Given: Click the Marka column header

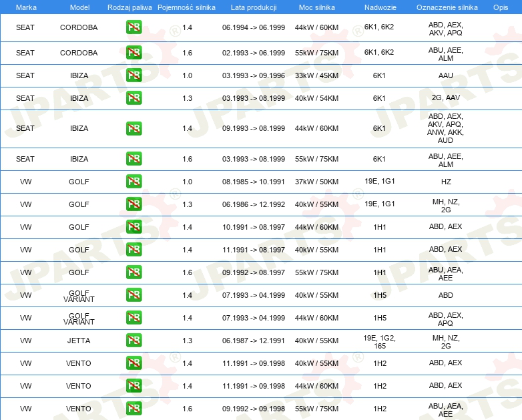Looking at the screenshot, I should 26,7.
